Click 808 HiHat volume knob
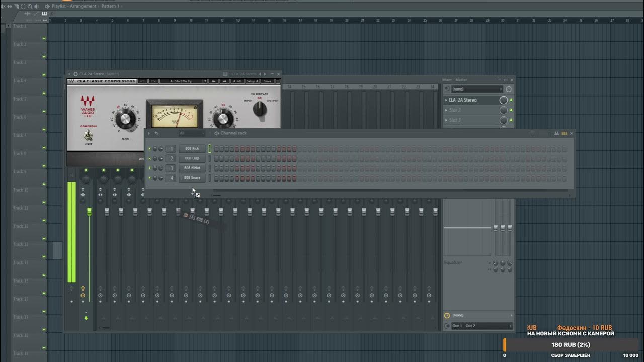 (x=160, y=168)
